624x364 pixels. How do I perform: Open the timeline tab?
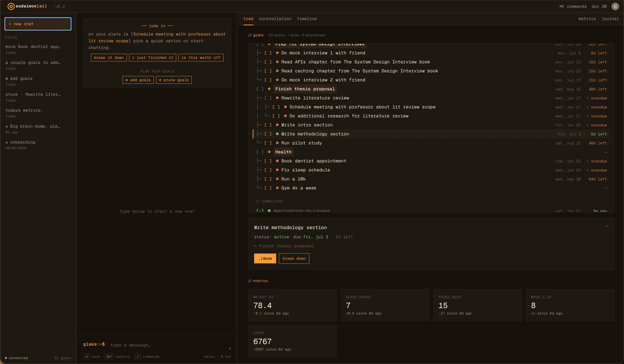(307, 19)
